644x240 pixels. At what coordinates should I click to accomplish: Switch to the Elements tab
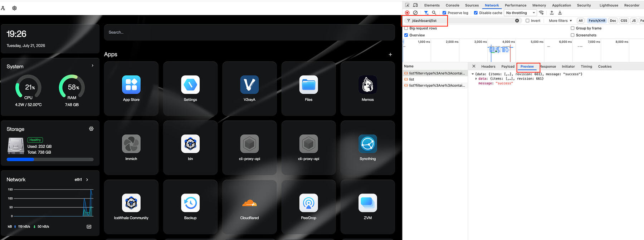click(432, 5)
